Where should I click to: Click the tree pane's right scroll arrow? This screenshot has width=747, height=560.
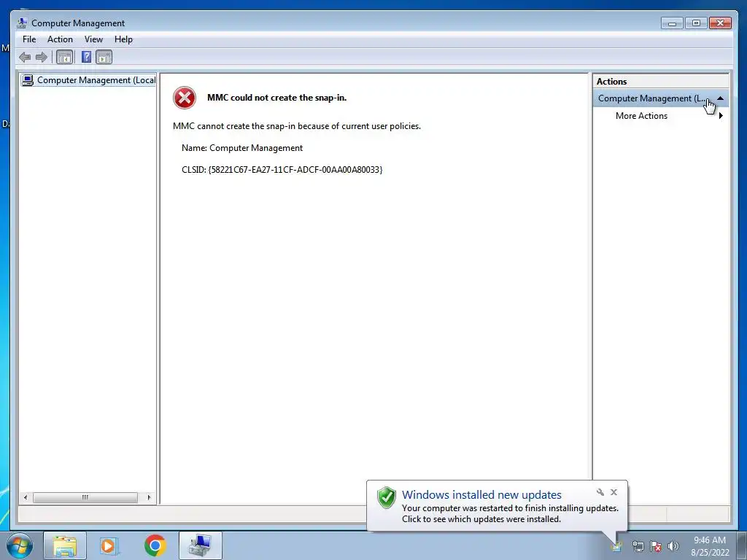pos(149,497)
